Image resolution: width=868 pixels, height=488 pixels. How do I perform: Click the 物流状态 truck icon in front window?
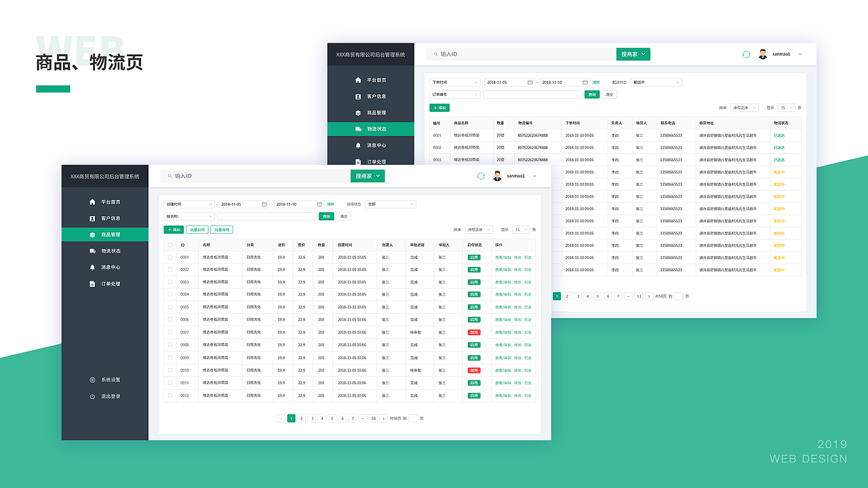92,251
